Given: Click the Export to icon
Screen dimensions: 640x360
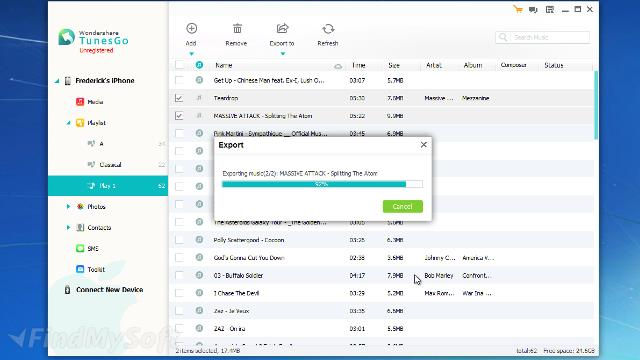Looking at the screenshot, I should point(282,29).
